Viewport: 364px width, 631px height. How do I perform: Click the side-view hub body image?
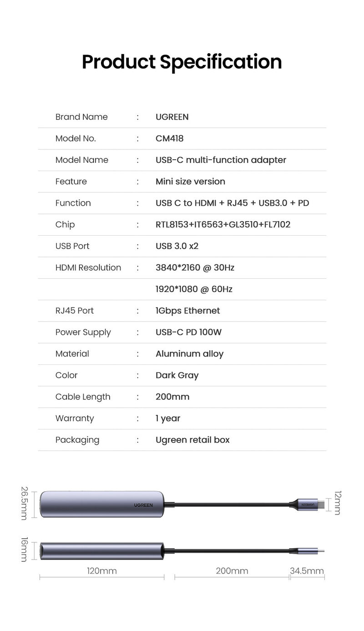(102, 550)
